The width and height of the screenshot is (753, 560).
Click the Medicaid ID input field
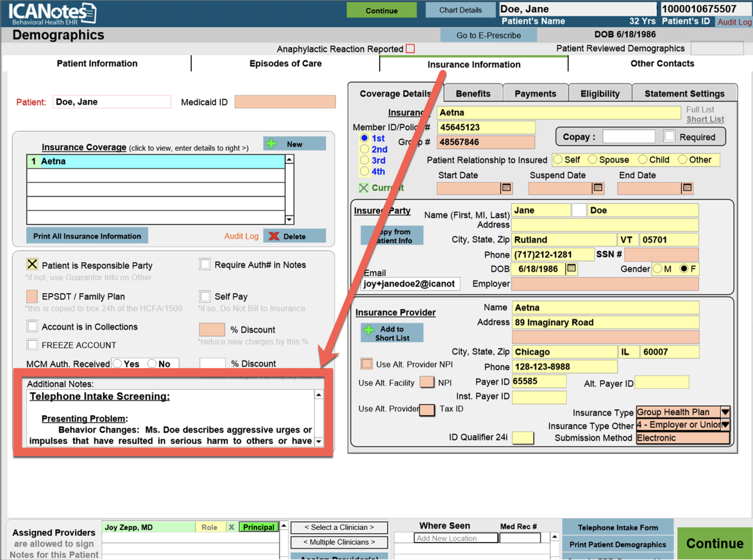click(x=285, y=102)
